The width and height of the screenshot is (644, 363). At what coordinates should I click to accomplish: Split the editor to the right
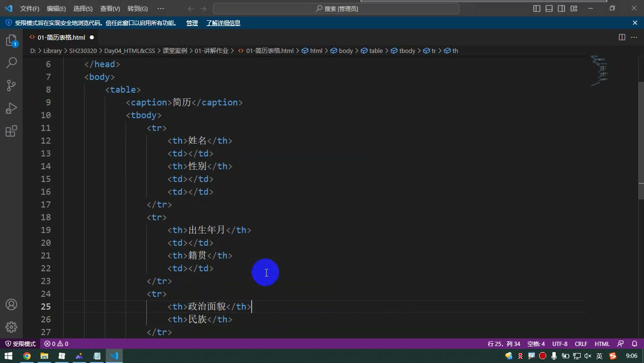(x=622, y=37)
